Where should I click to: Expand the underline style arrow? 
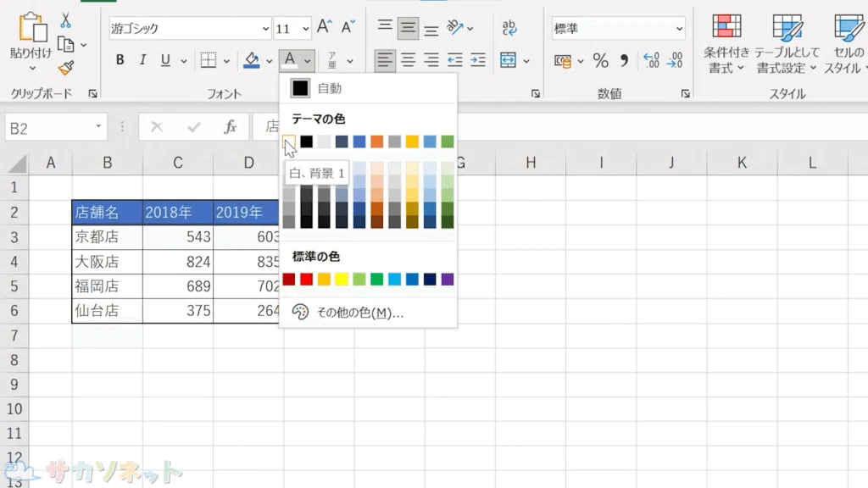click(x=184, y=61)
